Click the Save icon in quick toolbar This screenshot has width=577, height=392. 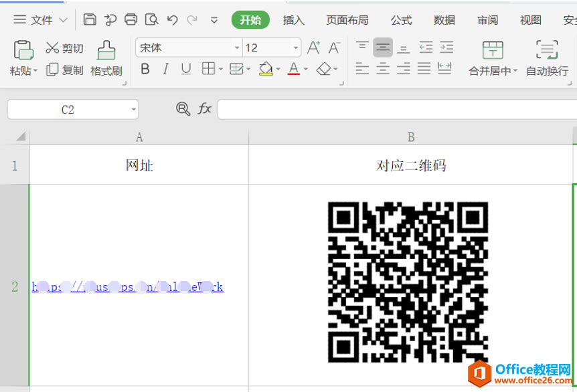(x=90, y=19)
